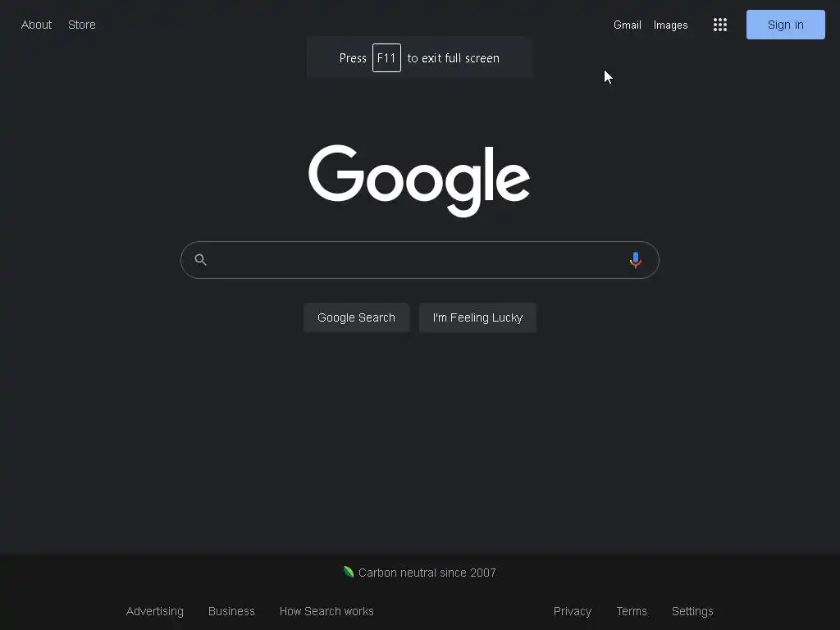
Task: Expand the Settings footer menu
Action: 692,611
